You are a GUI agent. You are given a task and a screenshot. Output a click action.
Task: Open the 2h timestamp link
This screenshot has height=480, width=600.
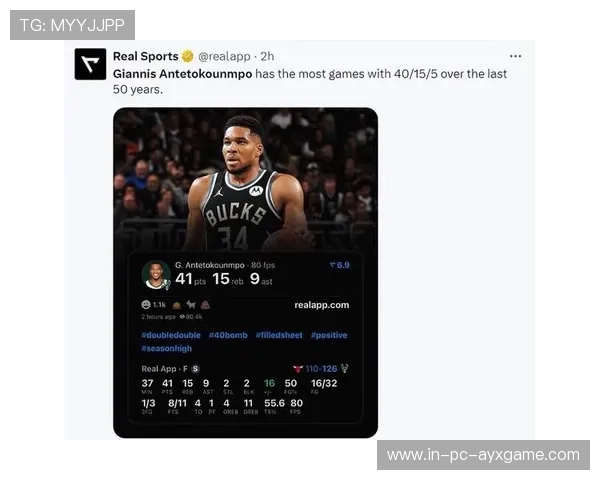coord(267,57)
